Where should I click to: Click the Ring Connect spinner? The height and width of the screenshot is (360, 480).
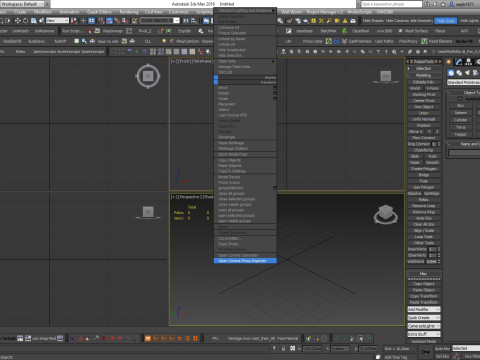(x=439, y=144)
